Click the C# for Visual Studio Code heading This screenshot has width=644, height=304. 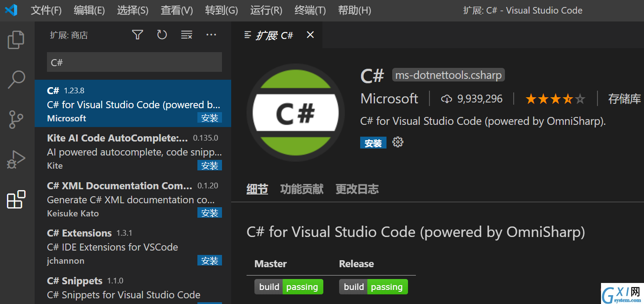pyautogui.click(x=416, y=232)
